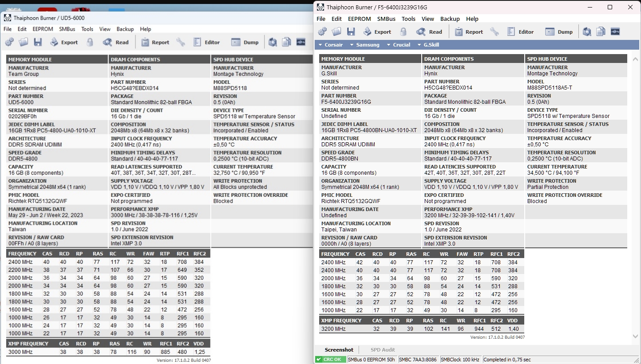641x364 pixels.
Task: Open the Tools menu in UD5-6000 window
Action: 87,29
